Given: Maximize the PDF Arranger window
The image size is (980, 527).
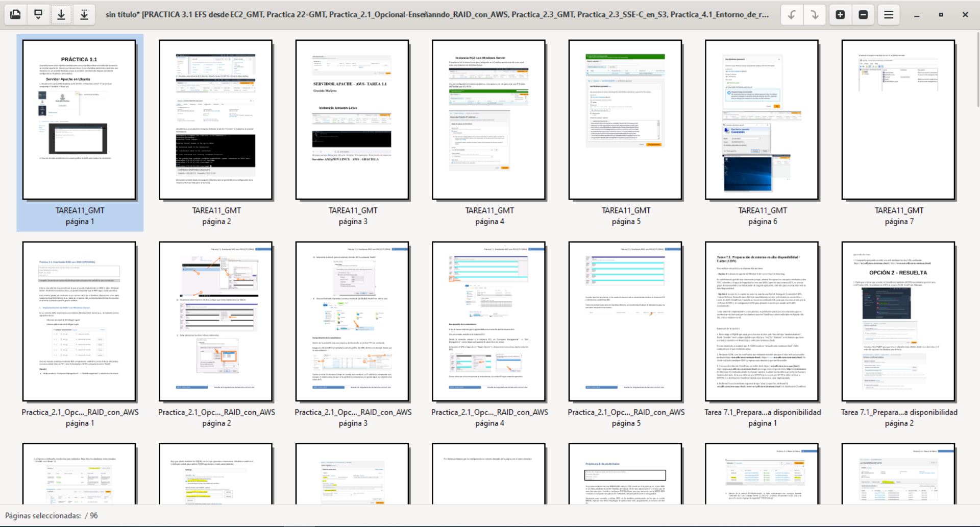Looking at the screenshot, I should (x=941, y=15).
